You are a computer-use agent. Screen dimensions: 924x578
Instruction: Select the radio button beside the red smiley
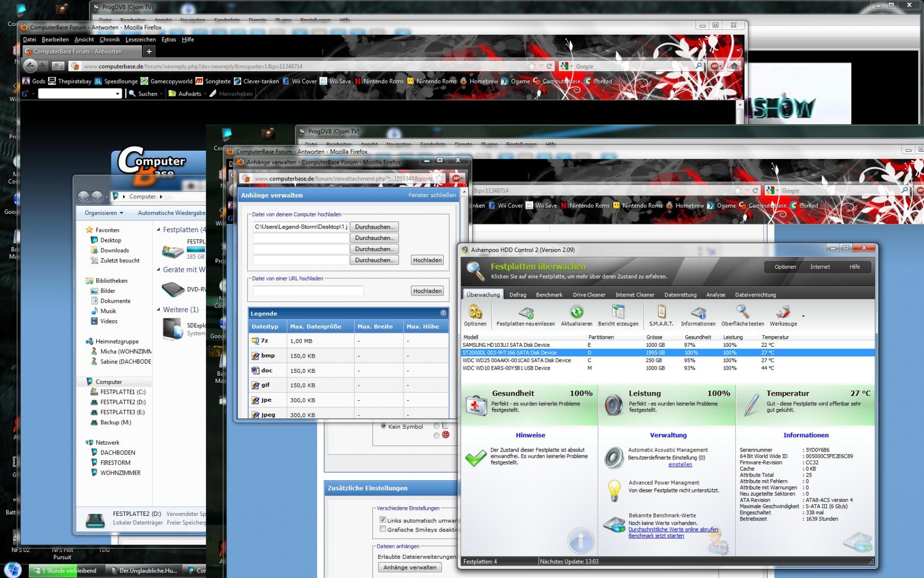click(x=436, y=435)
